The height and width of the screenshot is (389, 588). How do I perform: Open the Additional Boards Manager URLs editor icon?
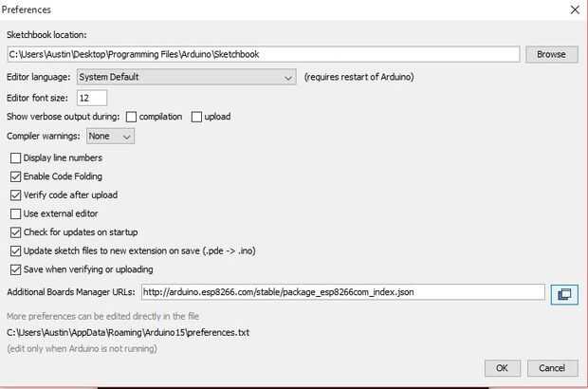pyautogui.click(x=563, y=294)
